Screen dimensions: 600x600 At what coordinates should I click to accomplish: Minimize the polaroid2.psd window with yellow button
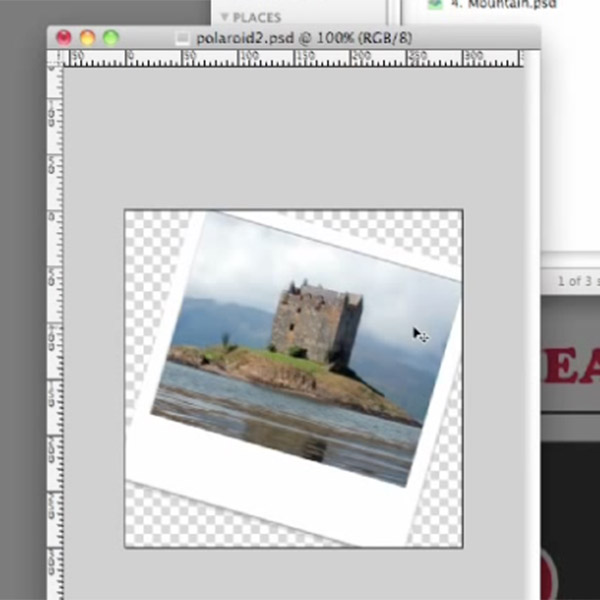point(87,38)
